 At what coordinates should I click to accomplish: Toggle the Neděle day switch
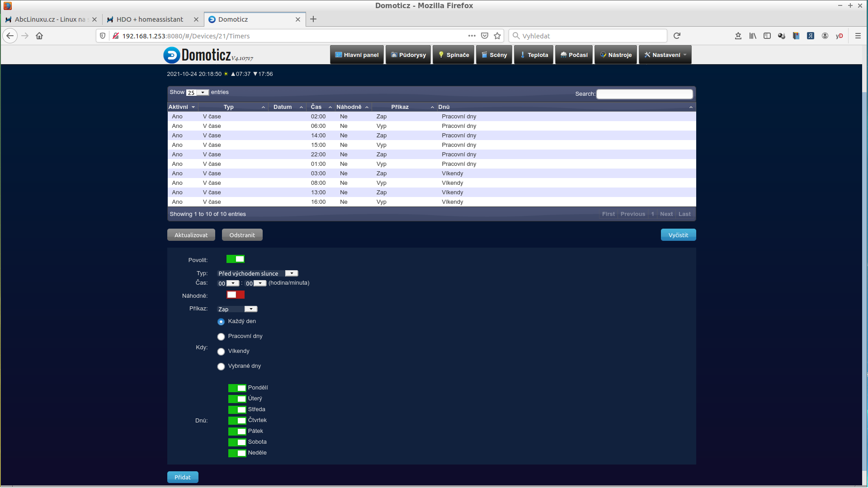pos(237,453)
